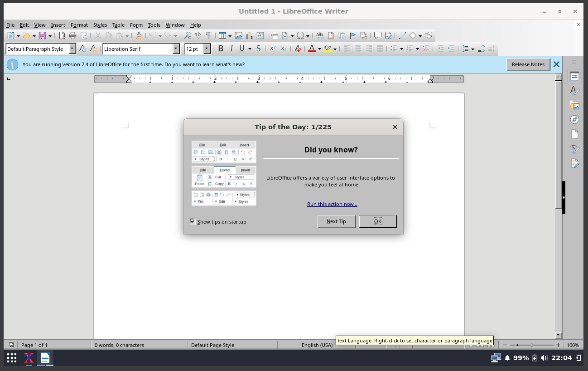The height and width of the screenshot is (371, 588).
Task: Expand the paragraph style dropdown
Action: point(72,49)
